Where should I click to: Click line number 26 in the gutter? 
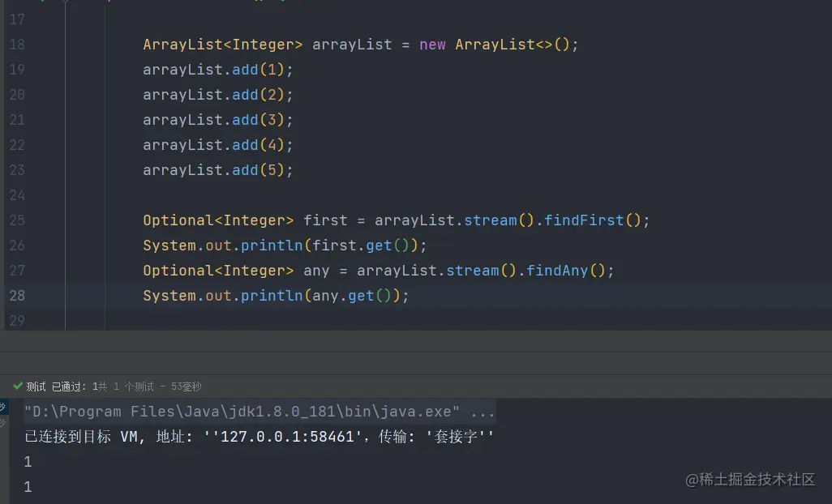[x=17, y=246]
